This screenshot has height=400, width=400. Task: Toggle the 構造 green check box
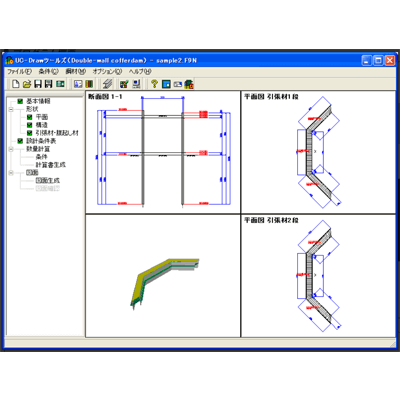point(30,125)
